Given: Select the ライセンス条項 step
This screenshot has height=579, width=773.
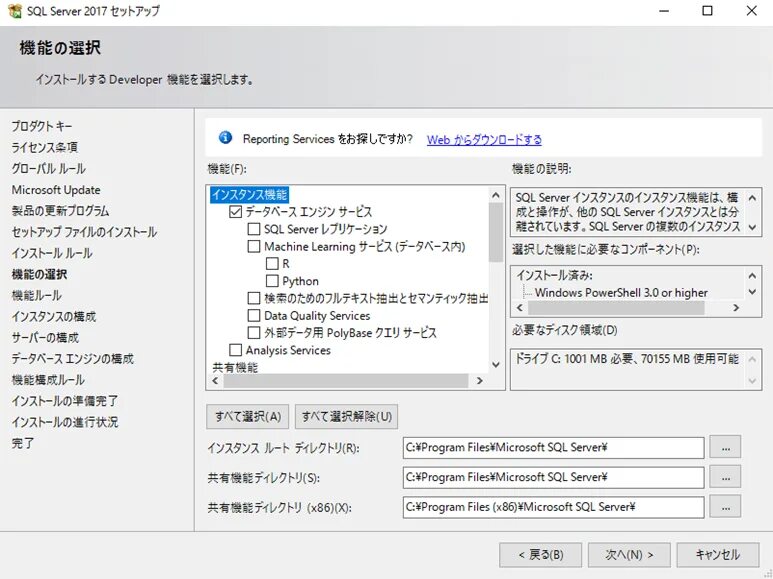Looking at the screenshot, I should tap(44, 147).
